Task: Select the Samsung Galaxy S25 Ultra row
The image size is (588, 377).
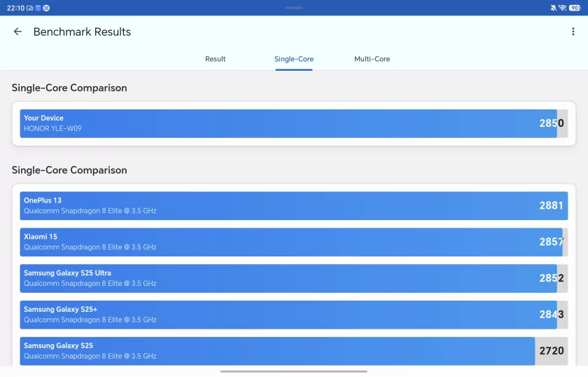Action: [294, 279]
